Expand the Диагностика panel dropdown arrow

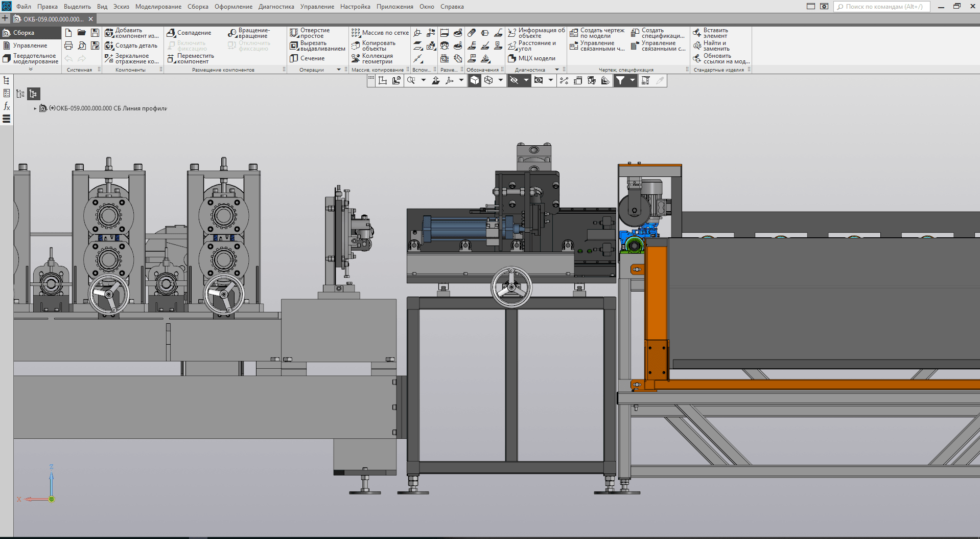(557, 70)
